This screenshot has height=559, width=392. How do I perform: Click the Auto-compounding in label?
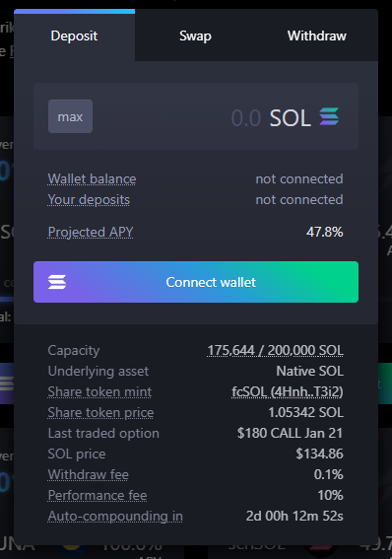click(115, 516)
